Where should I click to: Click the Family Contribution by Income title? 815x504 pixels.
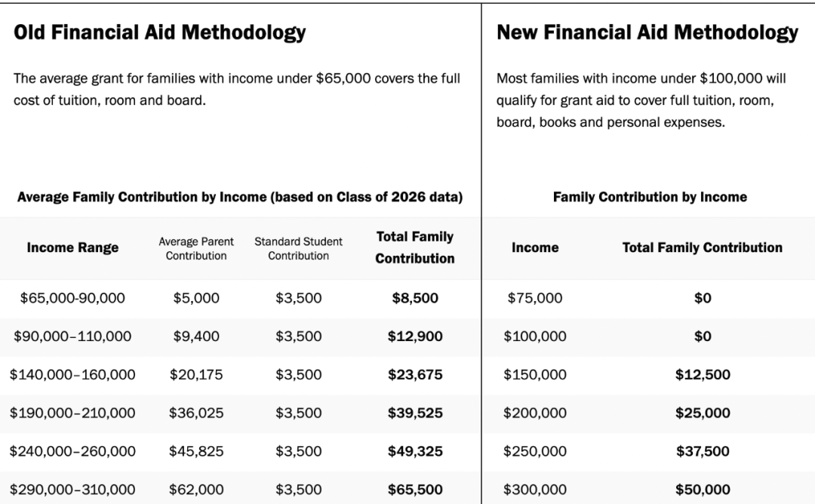coord(650,197)
